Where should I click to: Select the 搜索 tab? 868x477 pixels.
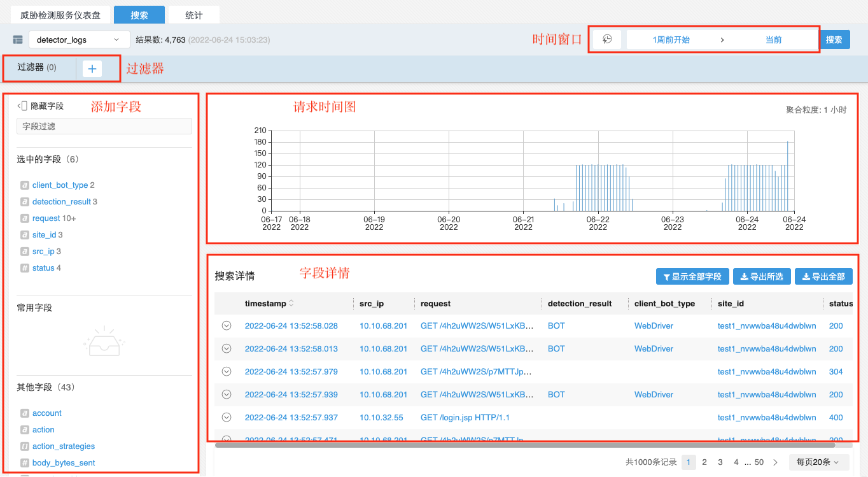(x=139, y=15)
